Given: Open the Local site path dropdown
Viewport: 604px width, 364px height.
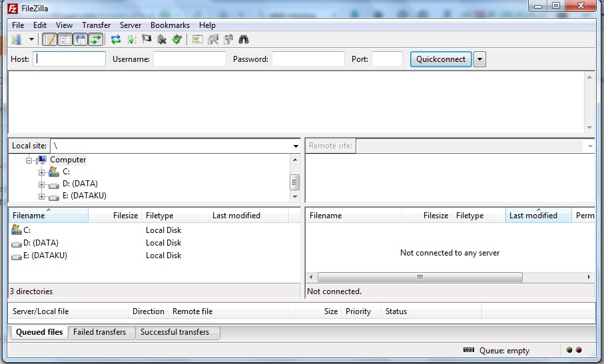Looking at the screenshot, I should click(296, 146).
